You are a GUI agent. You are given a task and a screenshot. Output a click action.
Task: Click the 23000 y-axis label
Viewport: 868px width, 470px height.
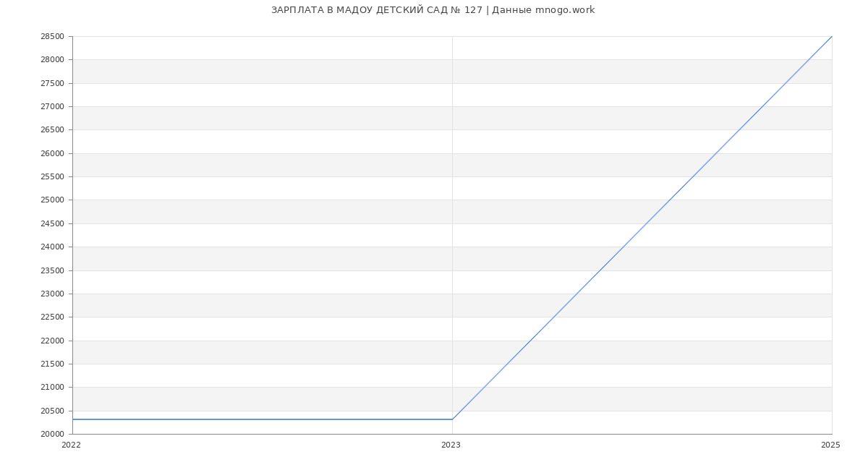52,294
